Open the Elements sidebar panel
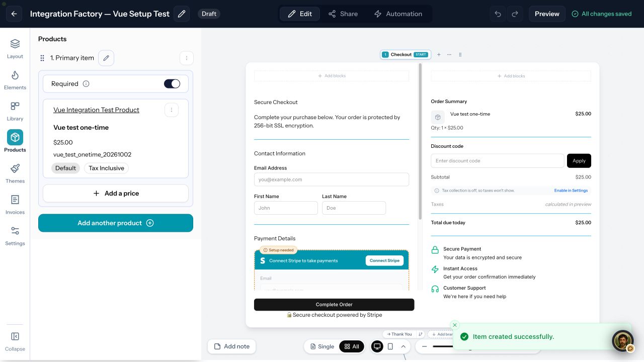644x362 pixels. coord(15,80)
